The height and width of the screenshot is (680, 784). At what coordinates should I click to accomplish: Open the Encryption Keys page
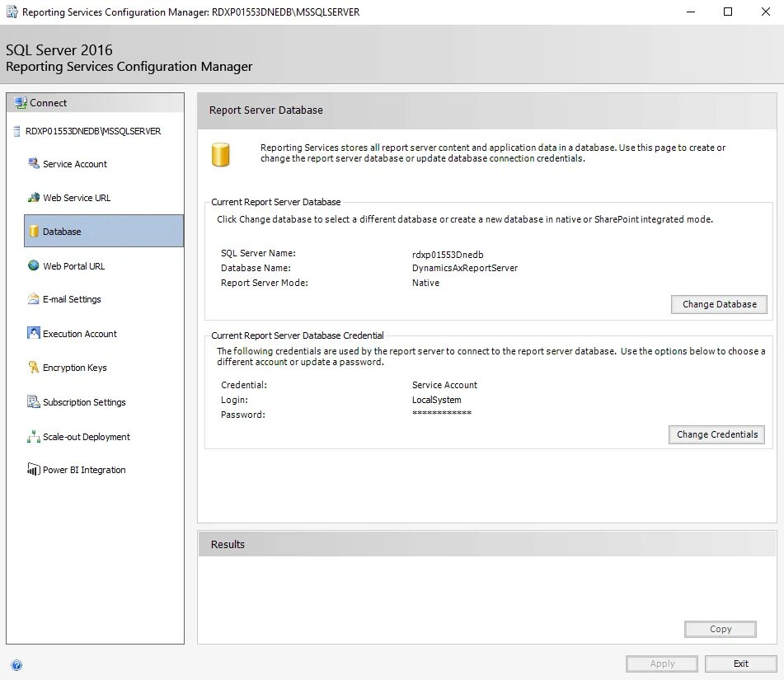(x=74, y=368)
